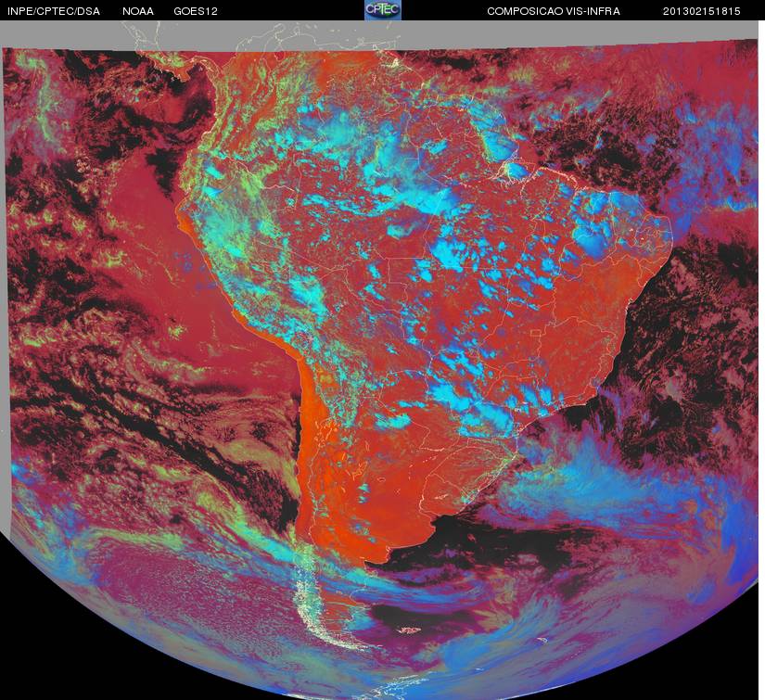The width and height of the screenshot is (765, 700).
Task: Click the 201302151815 timestamp
Action: pyautogui.click(x=702, y=11)
